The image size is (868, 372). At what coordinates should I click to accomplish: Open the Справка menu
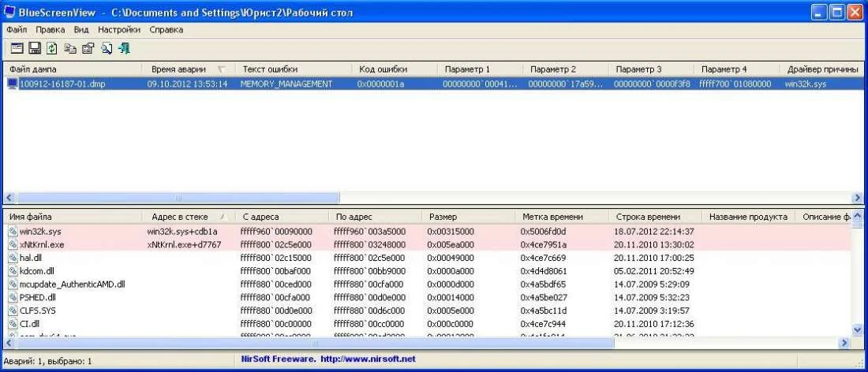coord(166,30)
